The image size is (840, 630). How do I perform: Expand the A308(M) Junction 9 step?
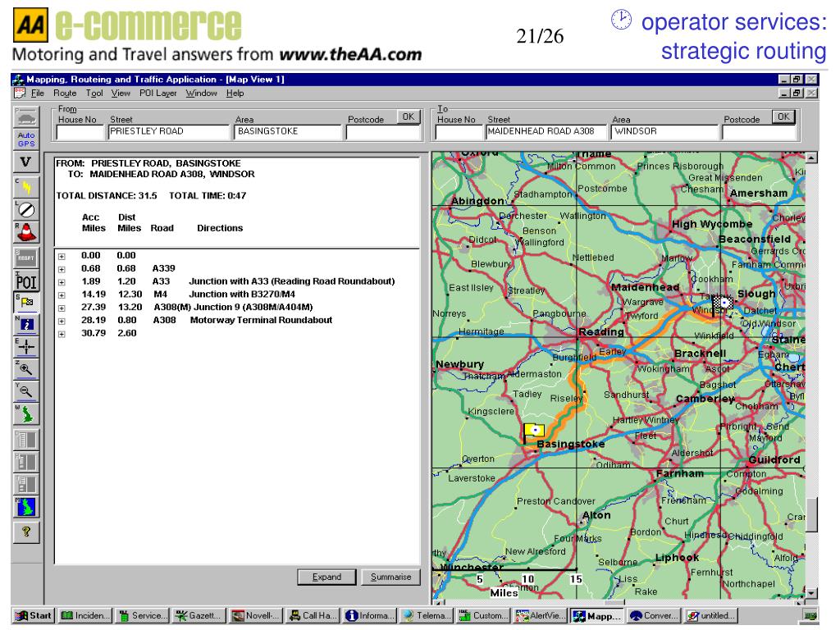[x=62, y=308]
